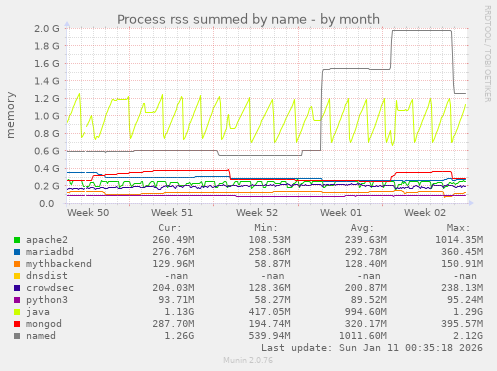The height and width of the screenshot is (371, 497).
Task: Click the 'Min:' column header
Action: click(266, 228)
